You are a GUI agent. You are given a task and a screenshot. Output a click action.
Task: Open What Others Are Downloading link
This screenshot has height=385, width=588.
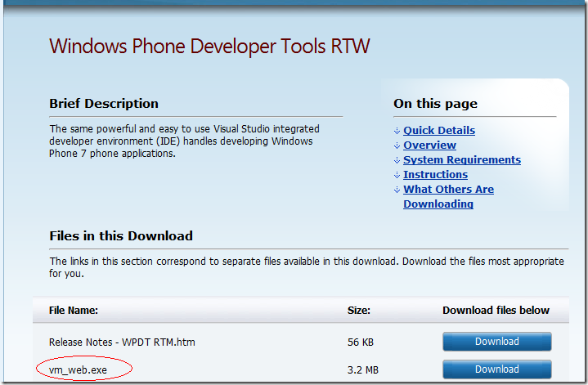coord(448,196)
